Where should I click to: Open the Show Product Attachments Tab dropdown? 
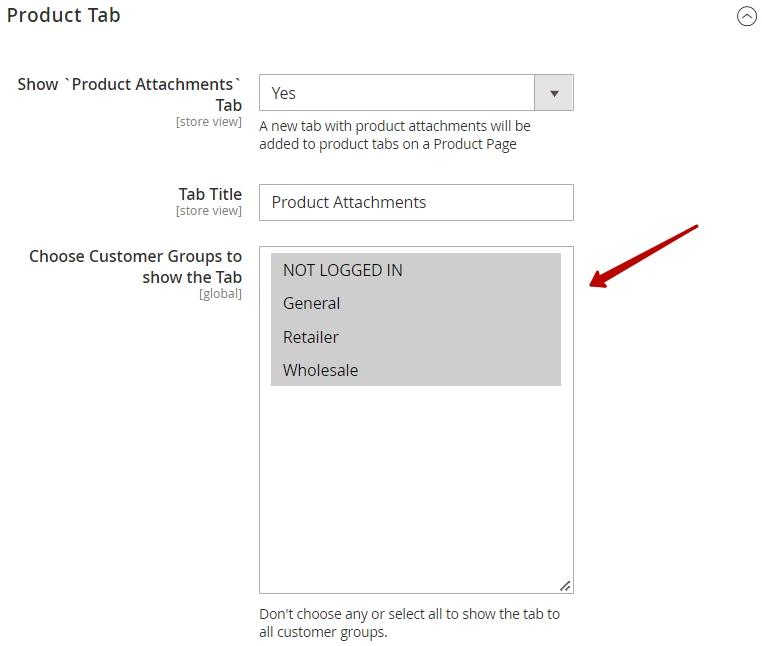click(x=416, y=92)
